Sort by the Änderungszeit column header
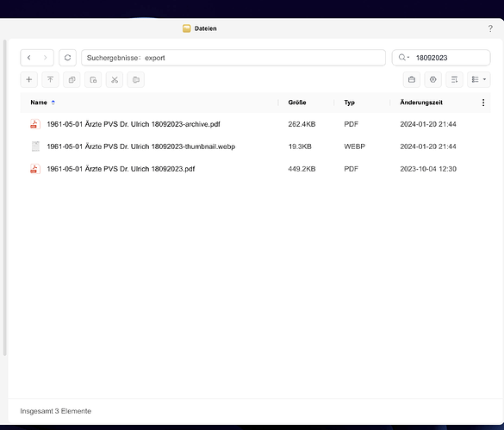504x430 pixels. click(x=421, y=103)
